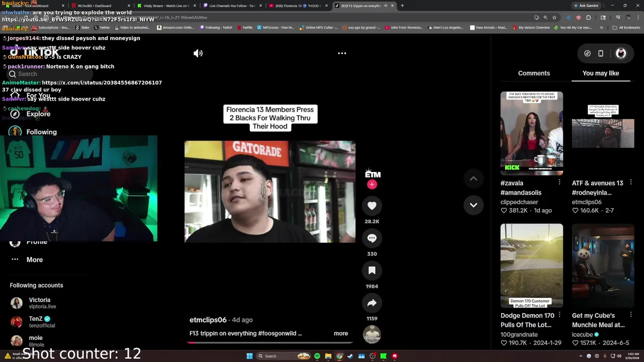644x362 pixels.
Task: Click the TikTok search input field
Action: coord(50,74)
